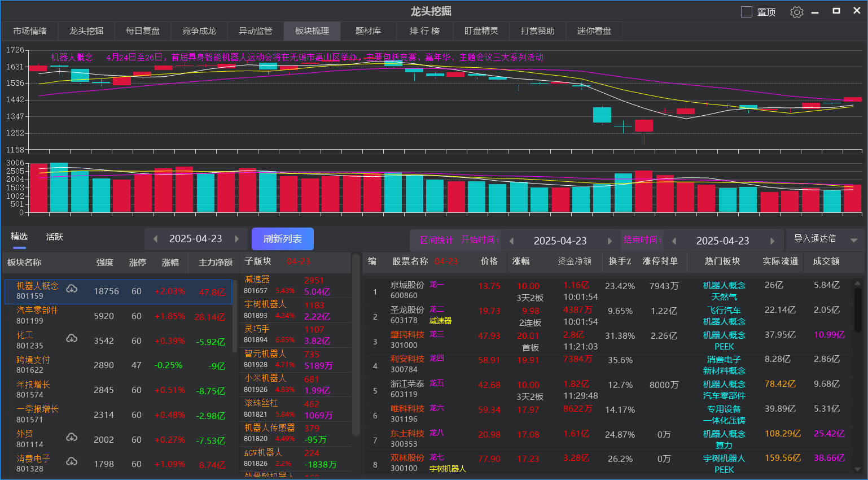
Task: Switch to the 竞争成龙 tab
Action: 199,30
